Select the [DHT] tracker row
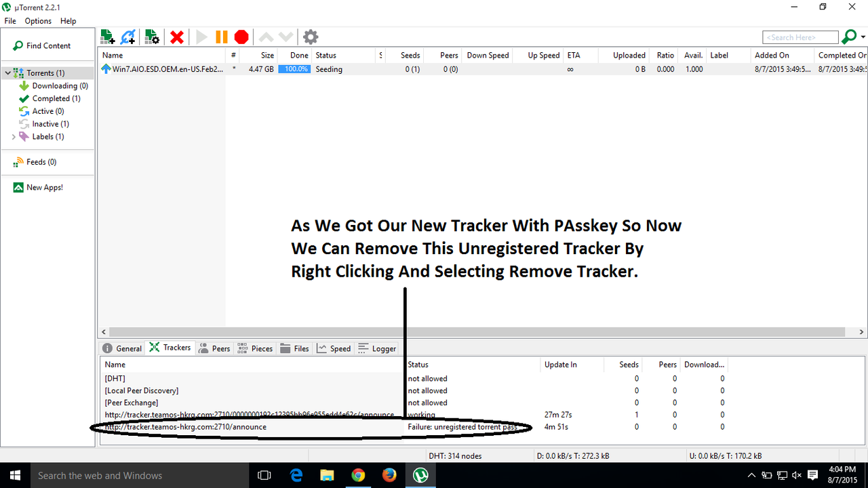The height and width of the screenshot is (488, 868). 414,378
